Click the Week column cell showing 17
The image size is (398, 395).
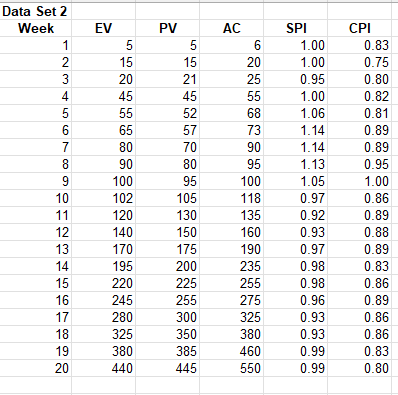coord(35,317)
